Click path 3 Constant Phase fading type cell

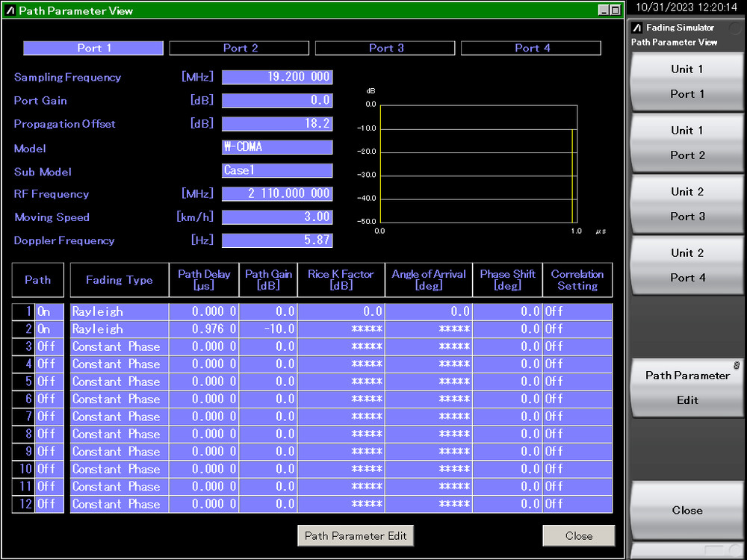(120, 346)
